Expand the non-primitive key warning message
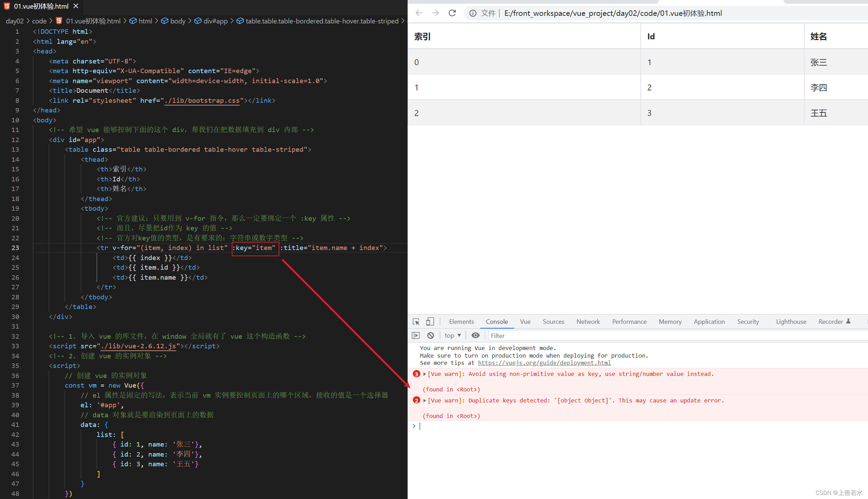This screenshot has height=499, width=868. point(425,374)
